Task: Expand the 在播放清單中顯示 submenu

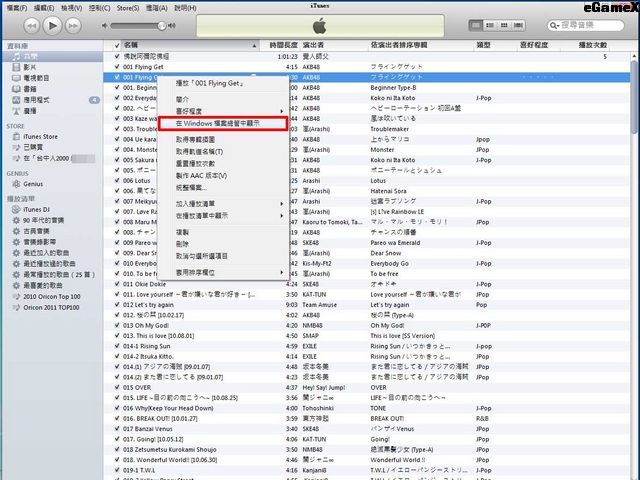Action: [222, 216]
